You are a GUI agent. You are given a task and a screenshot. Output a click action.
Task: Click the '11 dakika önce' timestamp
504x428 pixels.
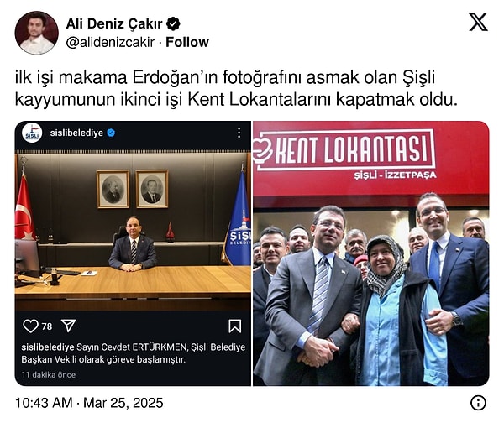(49, 374)
